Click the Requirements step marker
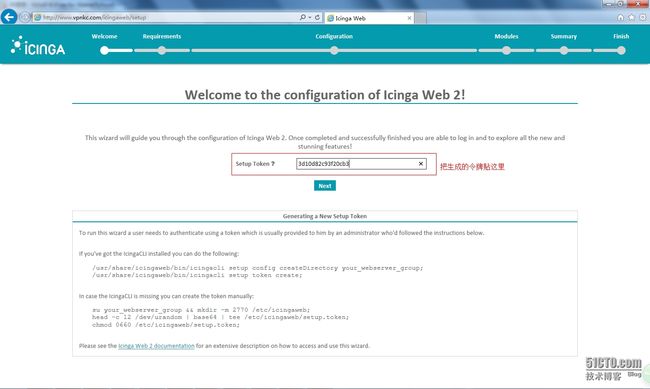This screenshot has width=650, height=389. coord(162,51)
